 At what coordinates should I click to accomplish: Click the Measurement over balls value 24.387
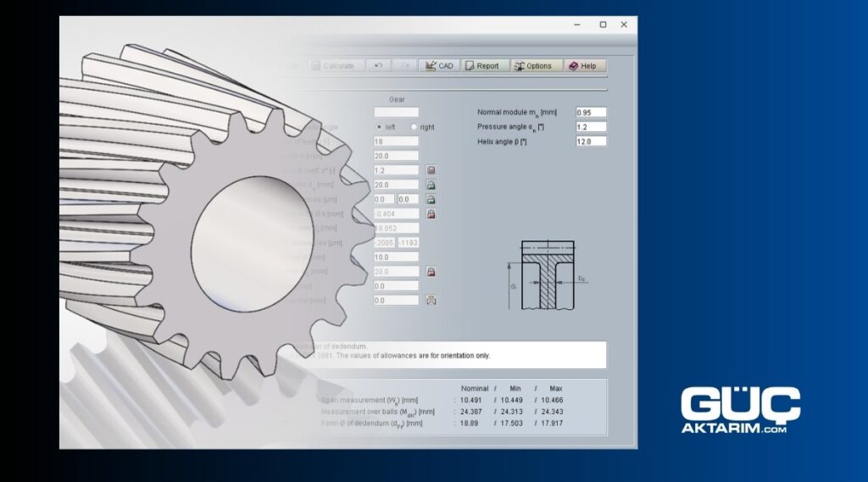pos(470,412)
